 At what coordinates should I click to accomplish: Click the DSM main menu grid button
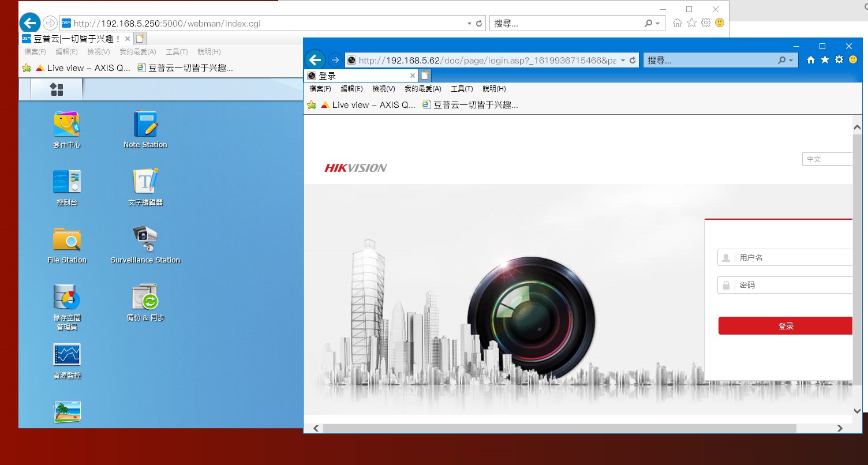57,89
